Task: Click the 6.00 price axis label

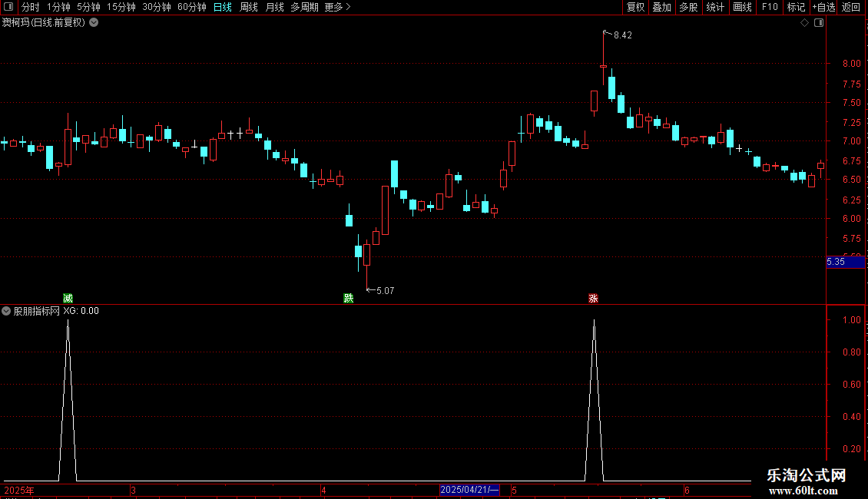Action: pyautogui.click(x=851, y=219)
